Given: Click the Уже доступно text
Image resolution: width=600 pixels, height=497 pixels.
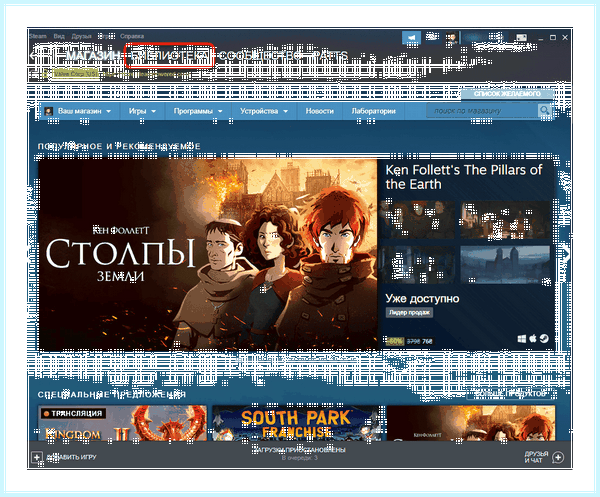Looking at the screenshot, I should 422,298.
